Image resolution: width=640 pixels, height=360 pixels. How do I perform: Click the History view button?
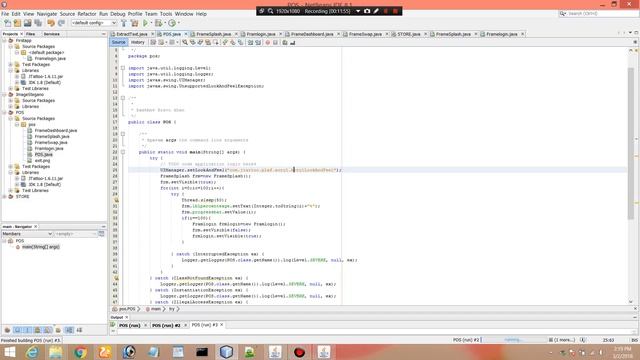[x=138, y=42]
